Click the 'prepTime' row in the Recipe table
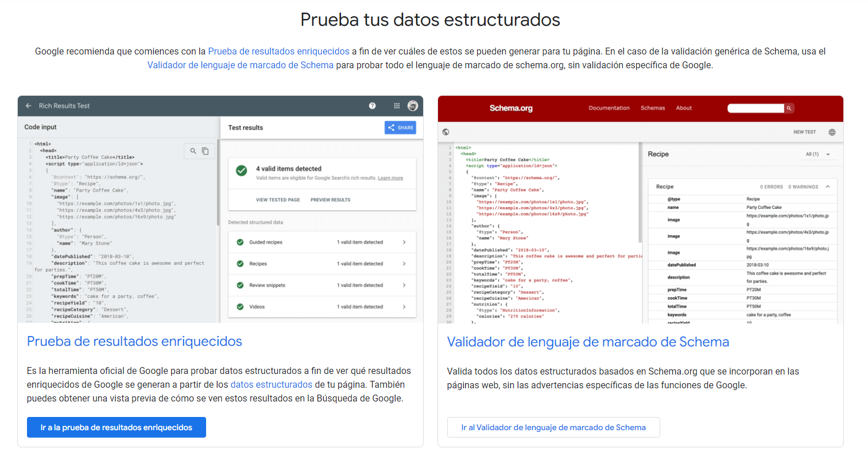 click(742, 290)
